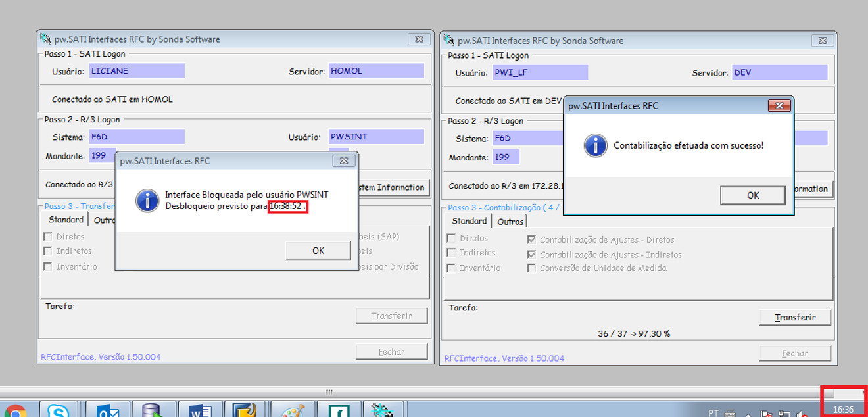This screenshot has width=868, height=417.
Task: Click the version text in the left window
Action: [x=101, y=356]
